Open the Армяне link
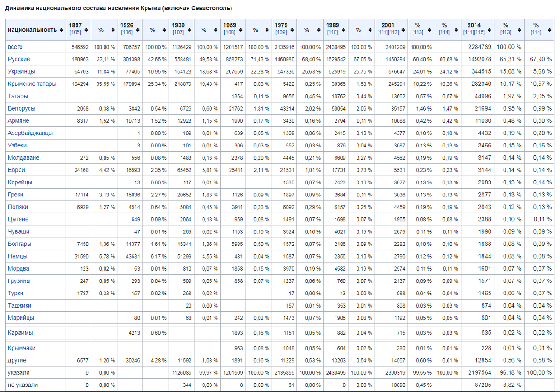Image resolution: width=560 pixels, height=392 pixels. coord(18,120)
